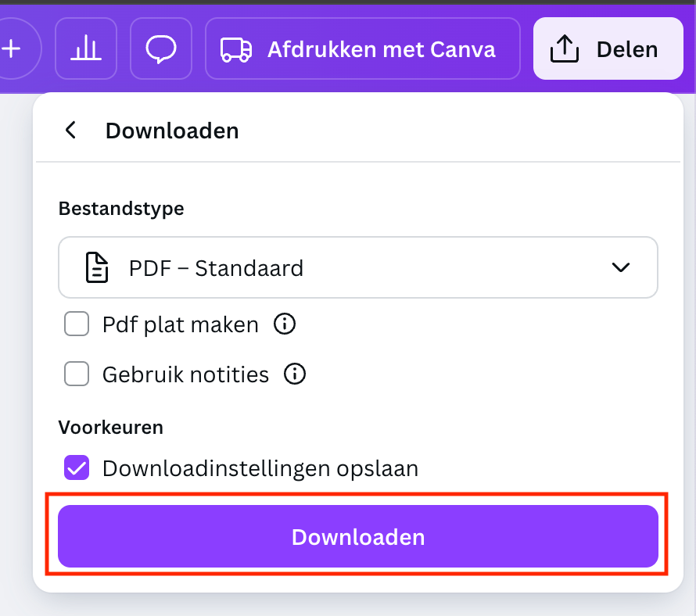Viewport: 696px width, 616px height.
Task: Go back using the left chevron arrow
Action: tap(70, 130)
